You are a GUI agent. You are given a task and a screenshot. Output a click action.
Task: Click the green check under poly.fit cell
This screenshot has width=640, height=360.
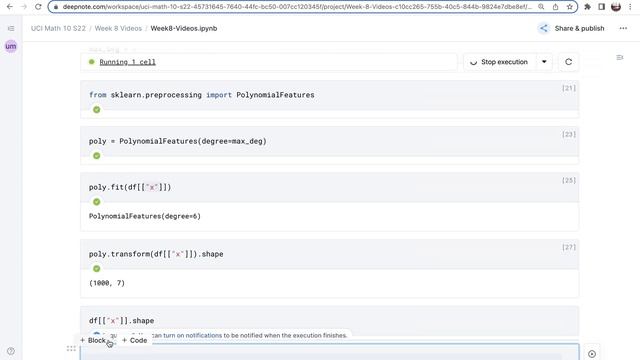coord(97,202)
